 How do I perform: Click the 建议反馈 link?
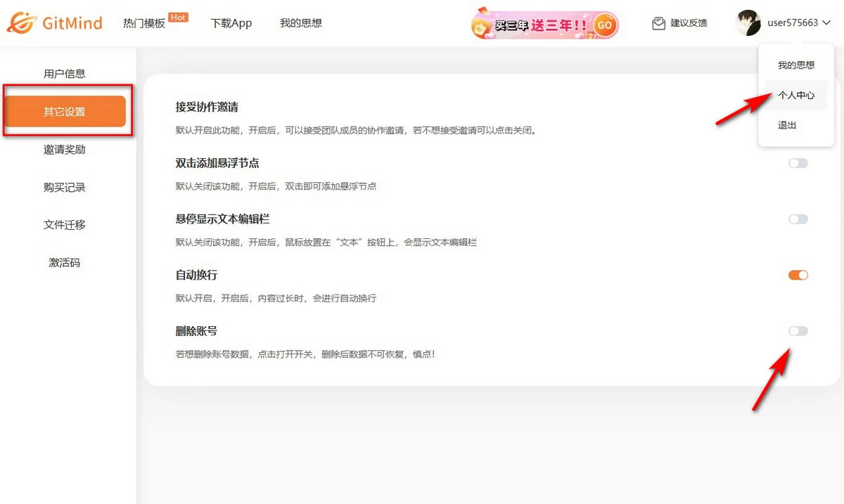click(688, 23)
